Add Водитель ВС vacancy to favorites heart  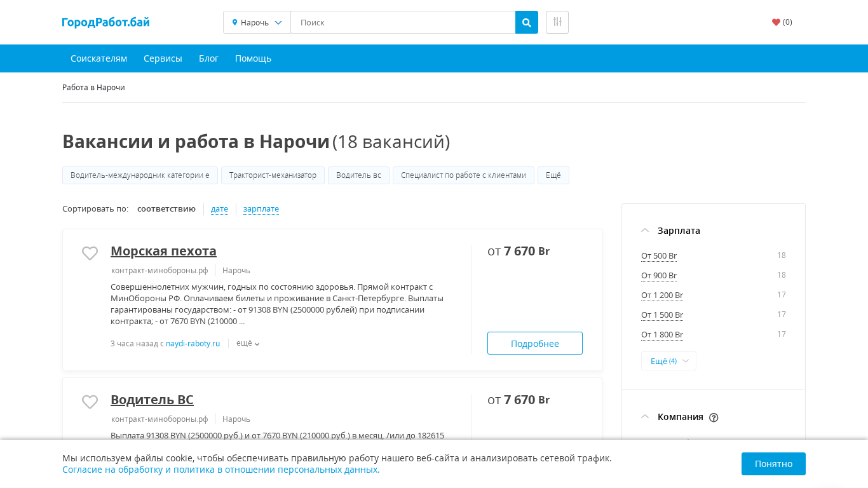pos(90,402)
